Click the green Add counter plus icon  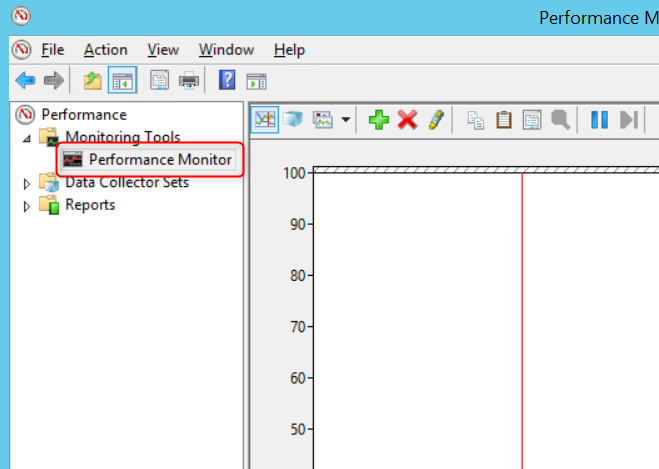379,120
